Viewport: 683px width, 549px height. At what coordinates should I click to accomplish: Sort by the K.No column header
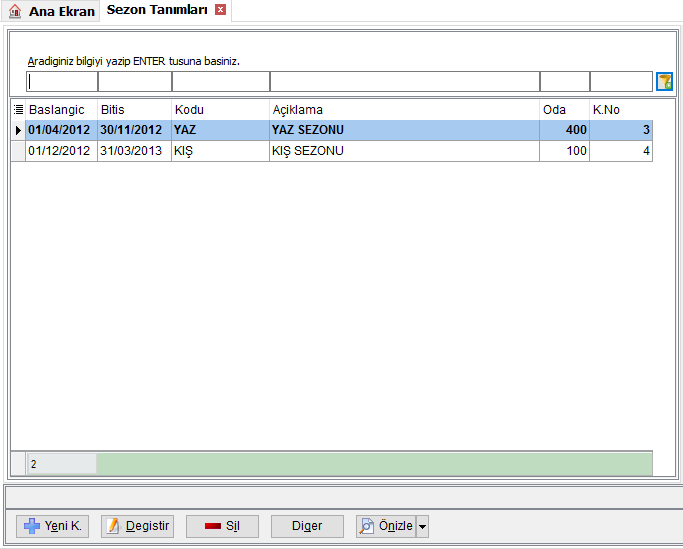621,110
